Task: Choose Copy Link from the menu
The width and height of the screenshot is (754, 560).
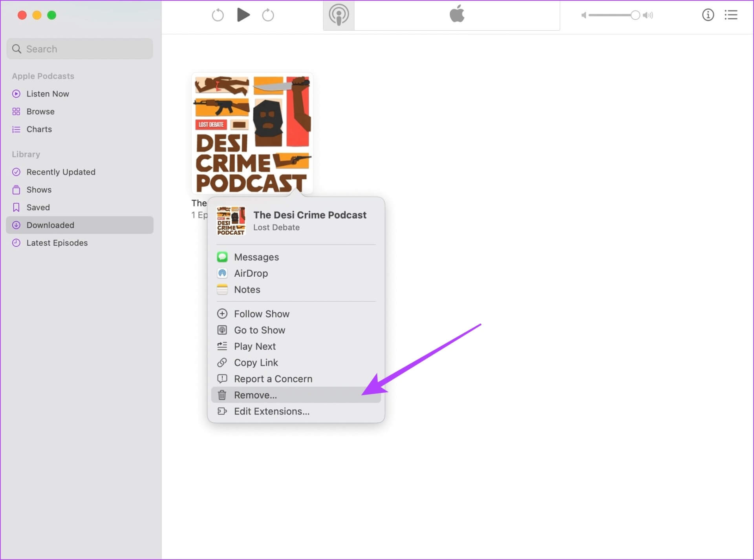Action: pyautogui.click(x=296, y=363)
